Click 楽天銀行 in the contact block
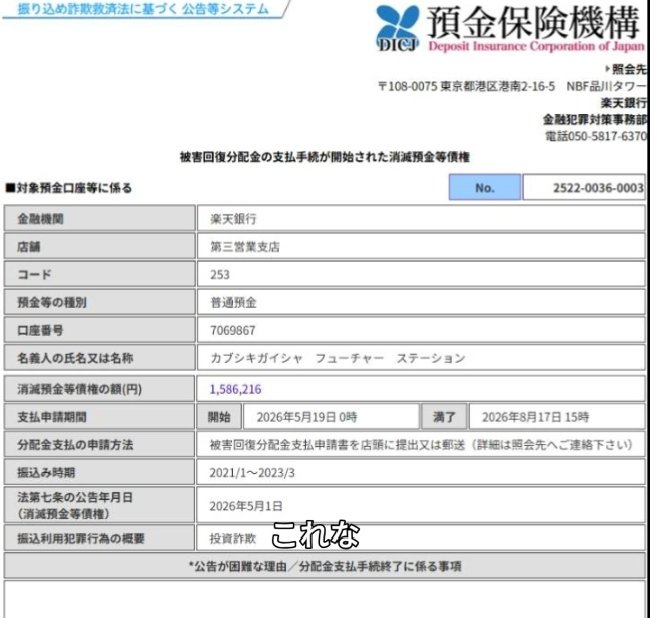Viewport: 650px width, 618px height. [x=623, y=102]
